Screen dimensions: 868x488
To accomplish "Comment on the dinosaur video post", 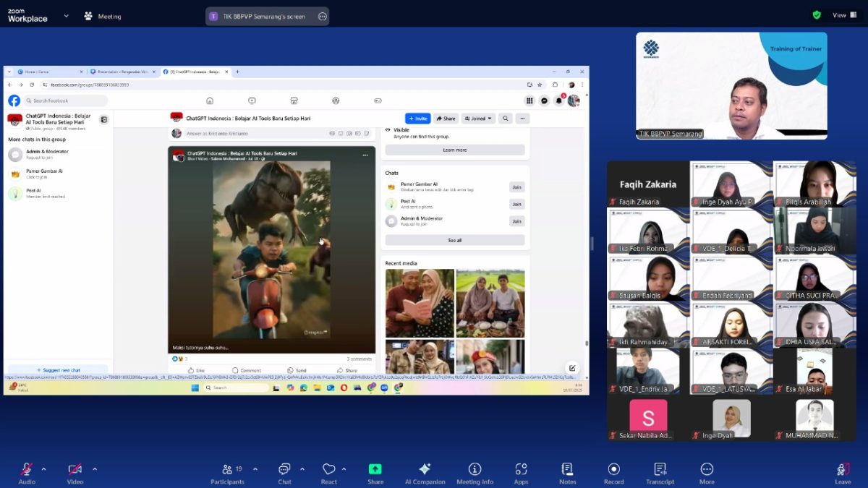I will point(247,370).
